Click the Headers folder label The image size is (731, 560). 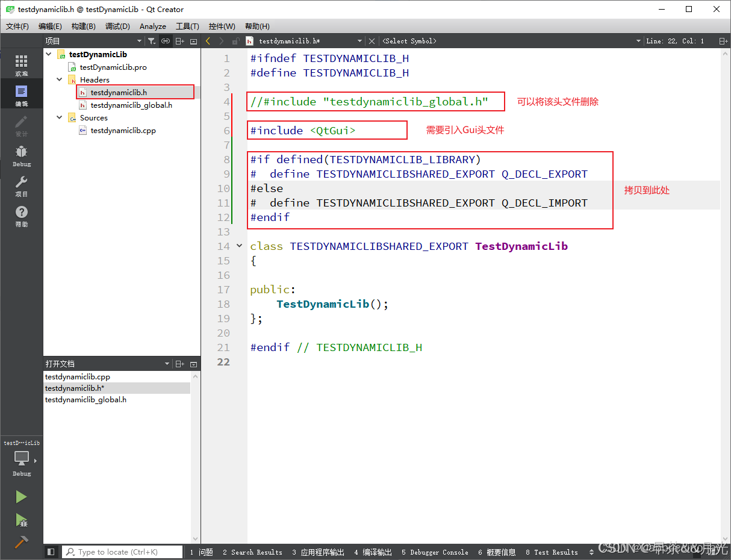(95, 79)
